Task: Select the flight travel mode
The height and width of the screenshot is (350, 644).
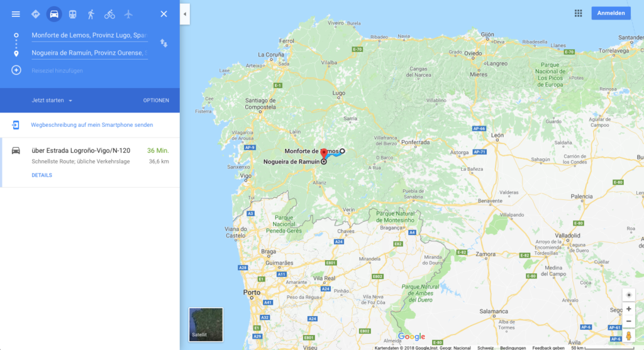Action: point(128,14)
